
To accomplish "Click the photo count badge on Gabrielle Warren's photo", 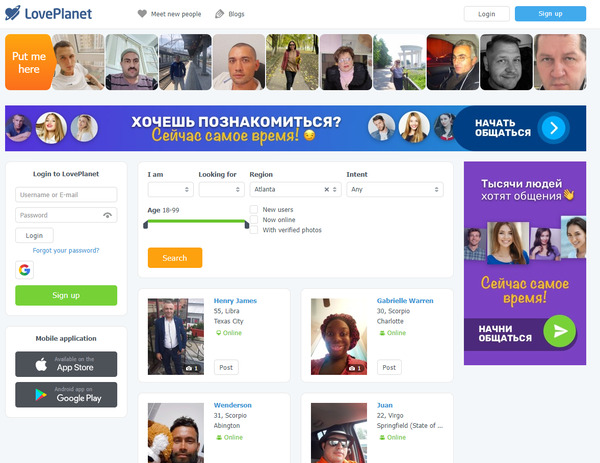I will (x=355, y=368).
